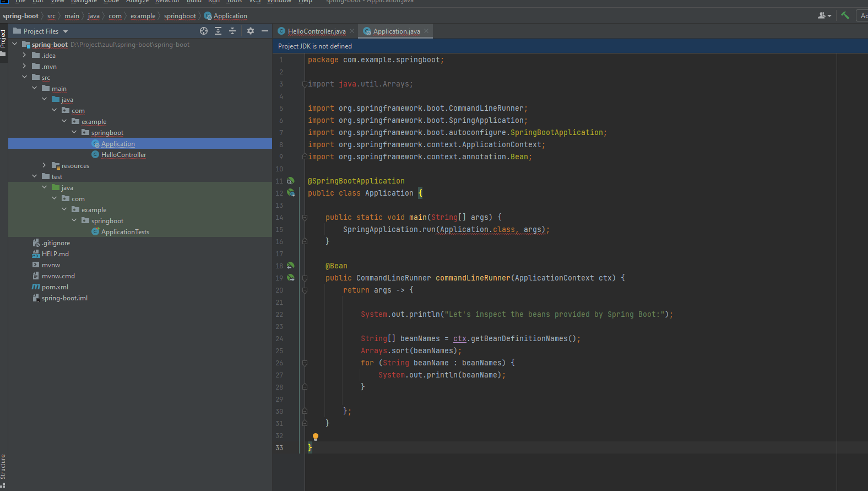Click the springboot breadcrumb in navigation bar
This screenshot has width=868, height=491.
pos(180,16)
